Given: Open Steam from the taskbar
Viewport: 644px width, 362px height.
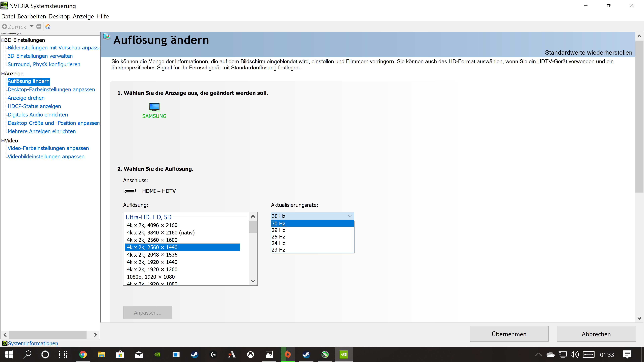Looking at the screenshot, I should coord(195,354).
